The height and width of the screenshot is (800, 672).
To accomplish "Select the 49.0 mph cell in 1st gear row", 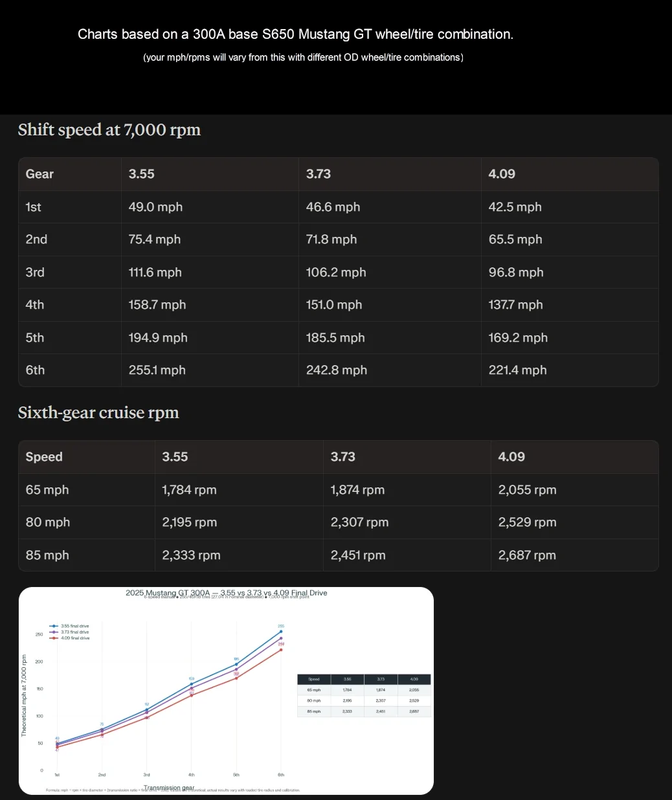I will click(155, 207).
